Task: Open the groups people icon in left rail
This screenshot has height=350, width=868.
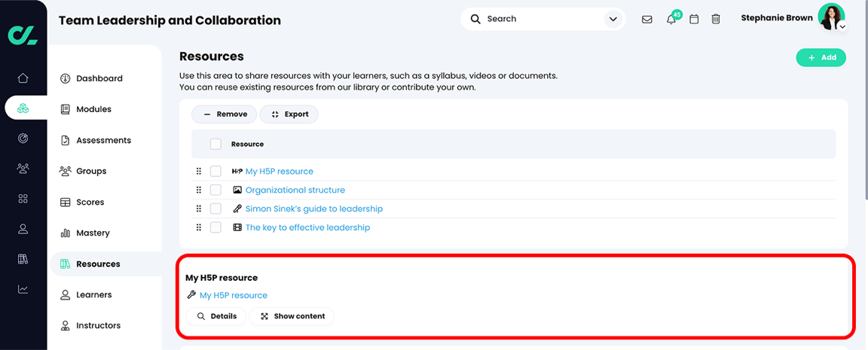Action: point(23,169)
